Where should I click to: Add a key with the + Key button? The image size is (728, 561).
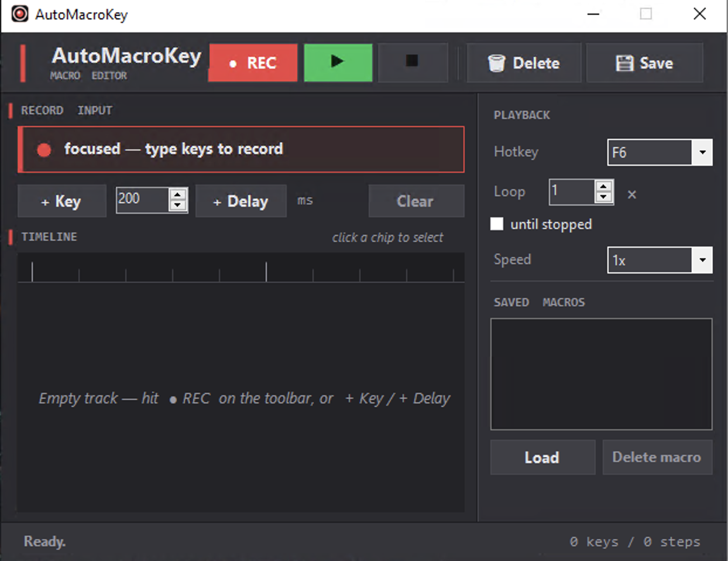62,201
